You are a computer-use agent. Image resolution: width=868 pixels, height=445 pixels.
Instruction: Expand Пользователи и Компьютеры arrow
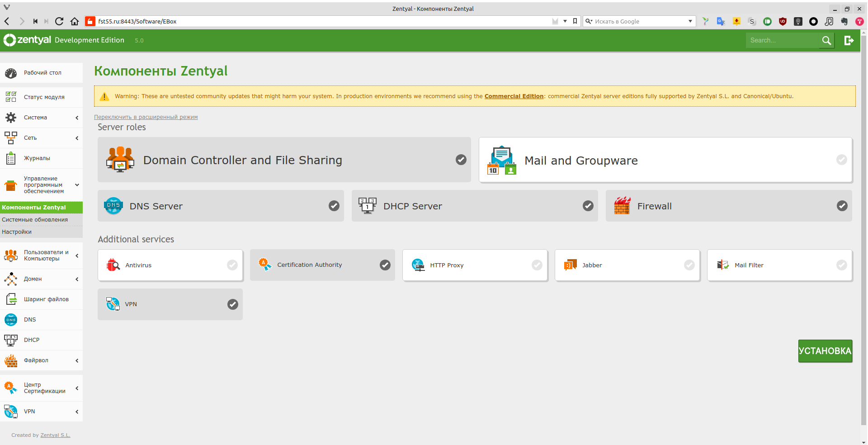77,256
